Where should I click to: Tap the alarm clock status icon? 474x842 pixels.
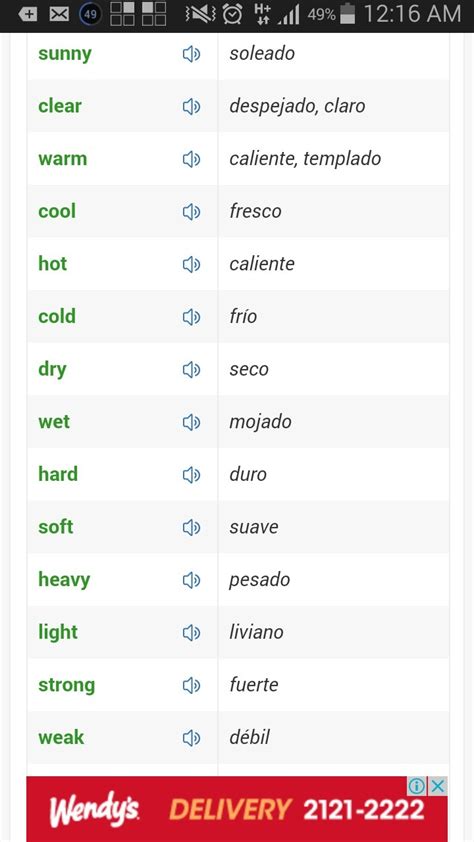pos(232,14)
